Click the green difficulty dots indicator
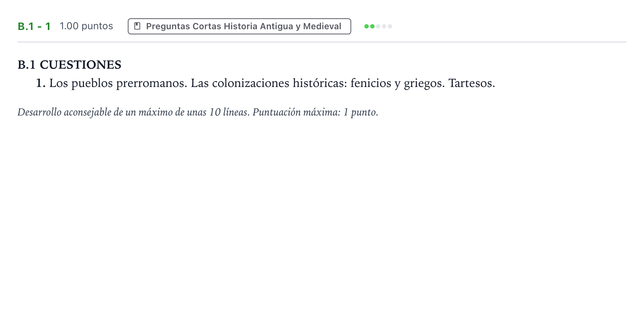The width and height of the screenshot is (644, 321). pyautogui.click(x=378, y=26)
